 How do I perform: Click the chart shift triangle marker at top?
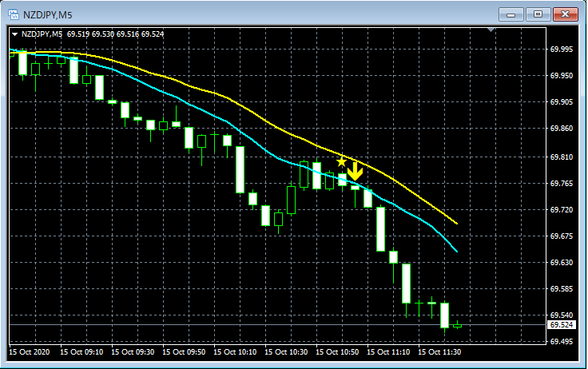491,30
